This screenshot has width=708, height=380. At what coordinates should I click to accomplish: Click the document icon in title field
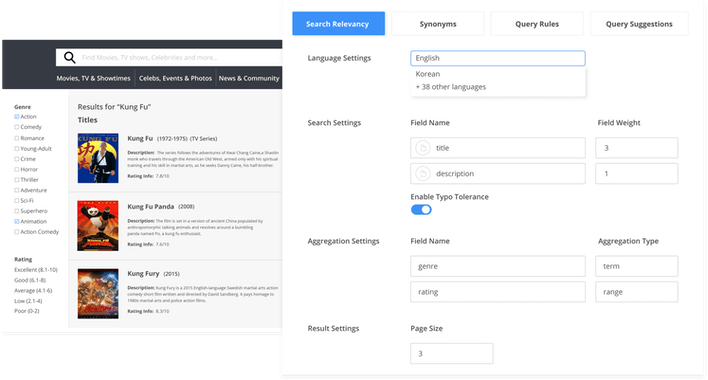click(423, 148)
